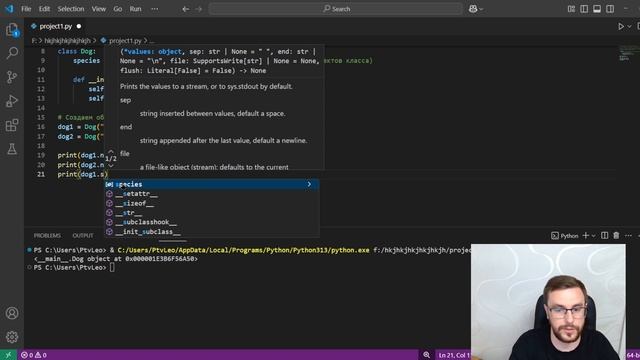Open the Explorer view in activity bar
640x360 pixels.
[12, 30]
